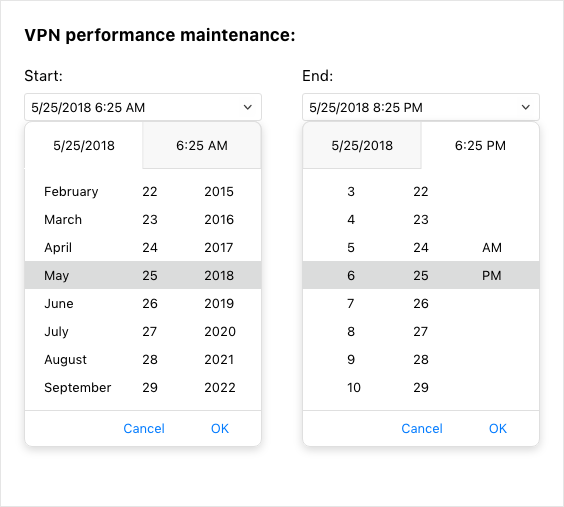Choose April in the month column

coord(58,247)
